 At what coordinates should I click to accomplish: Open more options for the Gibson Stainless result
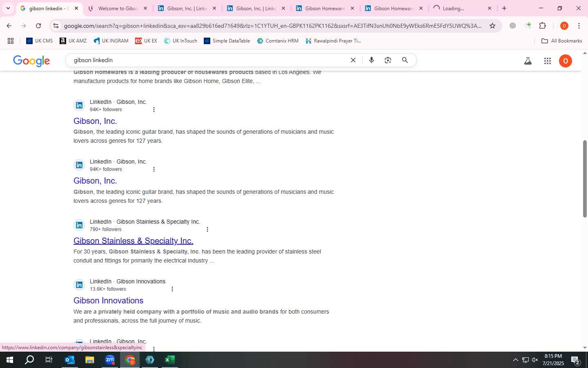point(207,229)
